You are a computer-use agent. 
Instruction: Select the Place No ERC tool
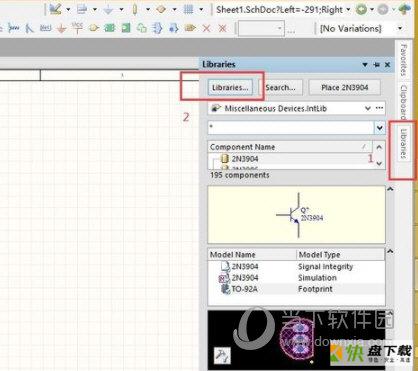[x=207, y=29]
